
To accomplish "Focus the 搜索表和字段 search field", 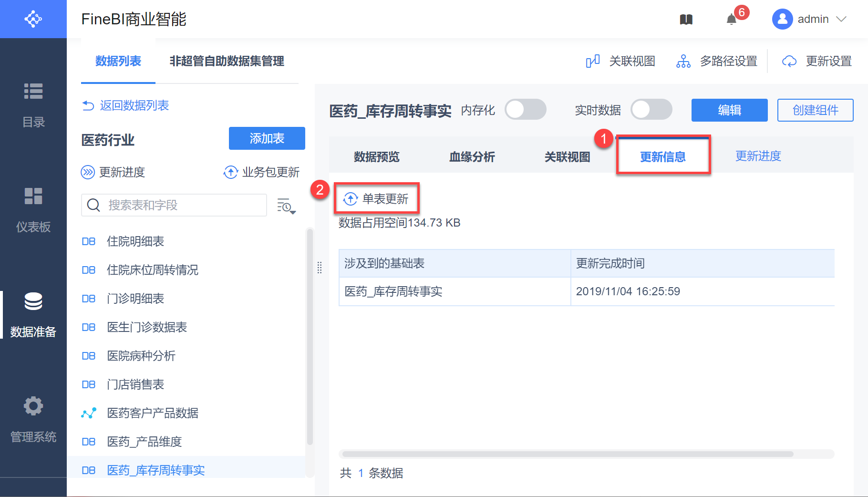I will click(174, 205).
